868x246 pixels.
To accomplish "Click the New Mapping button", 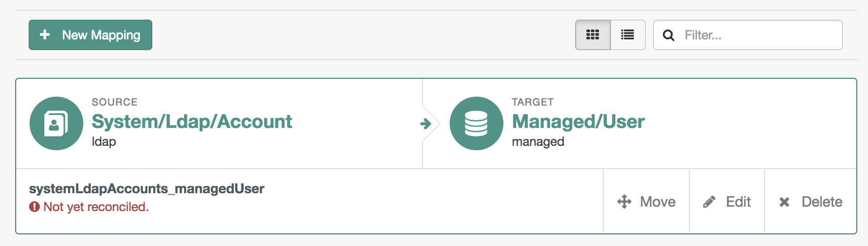I will [x=90, y=35].
